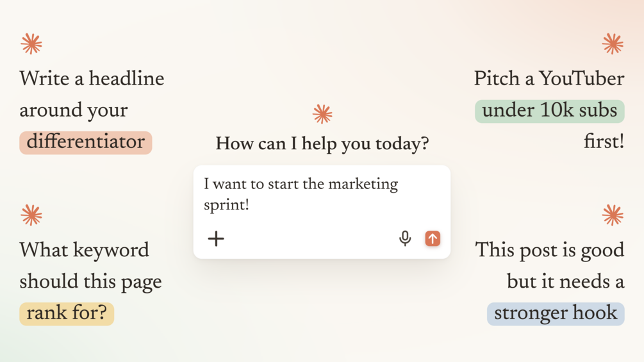644x362 pixels.
Task: Select the blue 'stronger hook' highlight
Action: 556,313
